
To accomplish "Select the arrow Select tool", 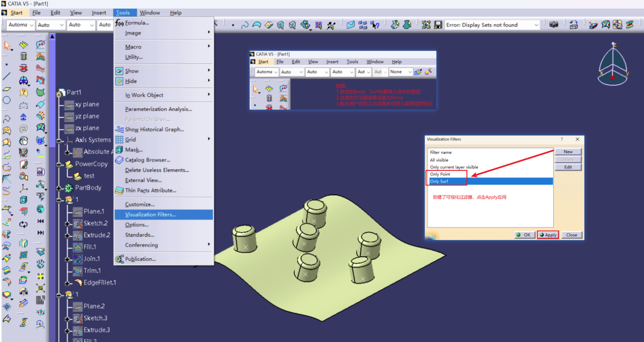I will point(7,45).
